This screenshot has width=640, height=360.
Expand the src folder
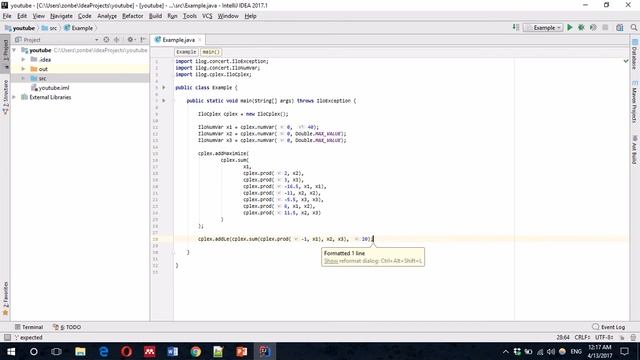click(x=23, y=78)
